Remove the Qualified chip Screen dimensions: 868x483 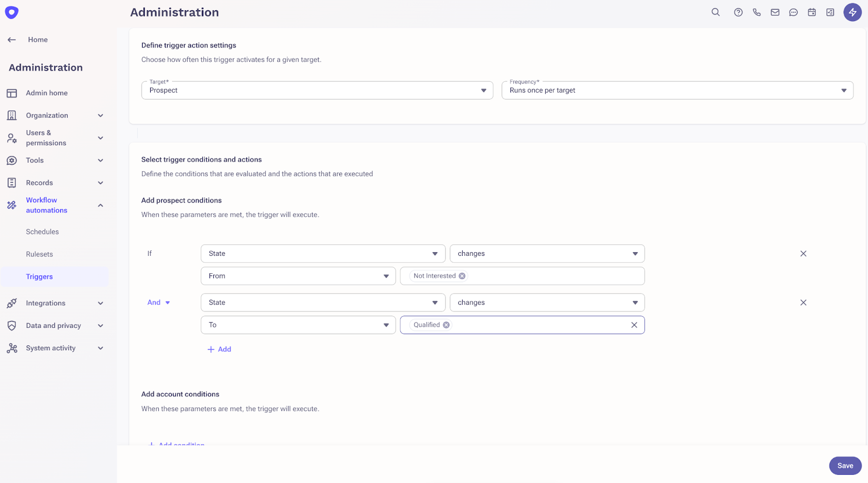point(446,325)
